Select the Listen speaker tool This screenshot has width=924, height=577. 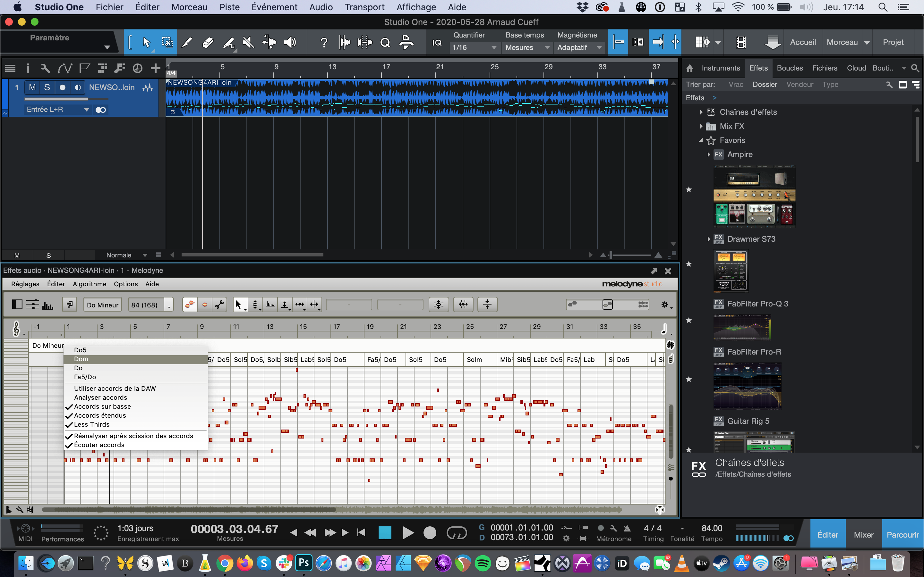point(290,42)
